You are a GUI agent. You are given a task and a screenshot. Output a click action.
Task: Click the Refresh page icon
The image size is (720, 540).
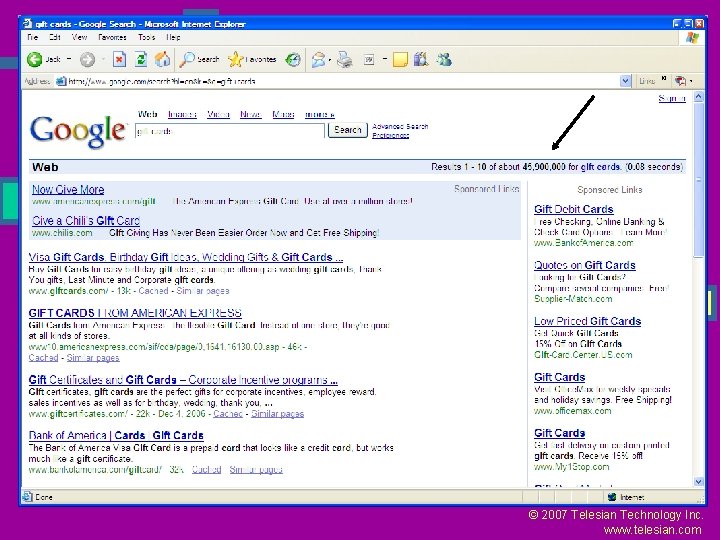(141, 59)
